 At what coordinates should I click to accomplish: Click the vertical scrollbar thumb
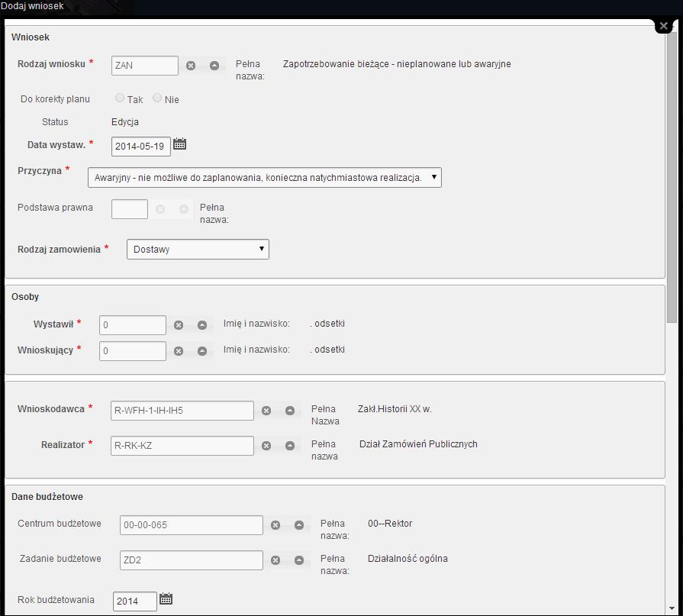pyautogui.click(x=672, y=176)
